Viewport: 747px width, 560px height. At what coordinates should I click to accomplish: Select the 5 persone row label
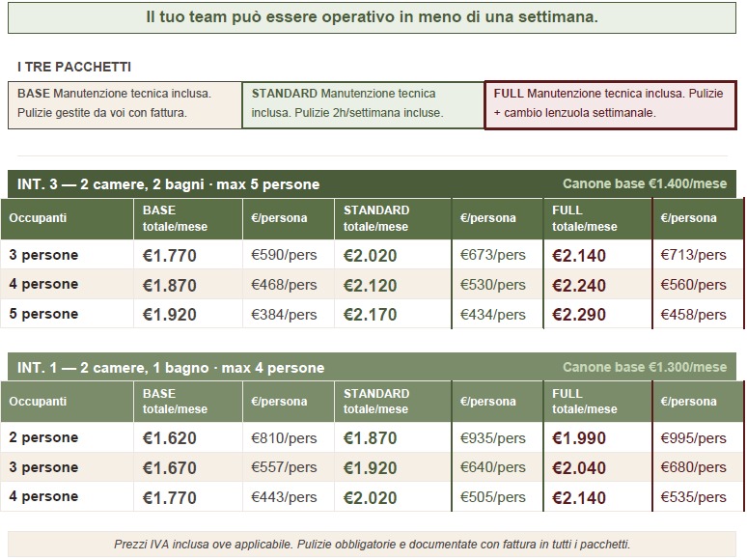click(43, 315)
